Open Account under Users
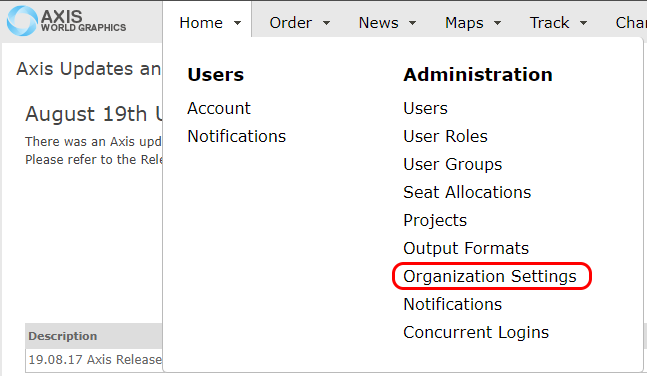 [219, 109]
